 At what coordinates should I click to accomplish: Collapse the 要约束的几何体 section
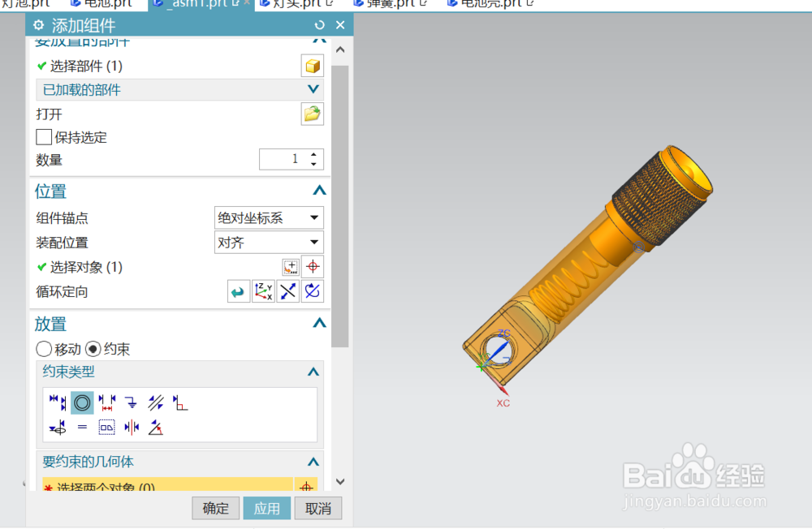click(x=313, y=462)
